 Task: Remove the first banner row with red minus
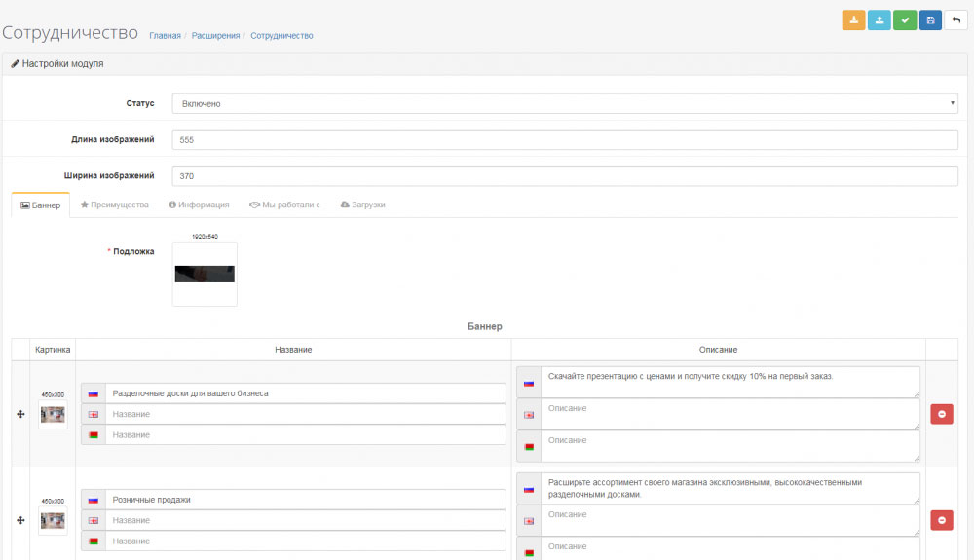pos(941,414)
